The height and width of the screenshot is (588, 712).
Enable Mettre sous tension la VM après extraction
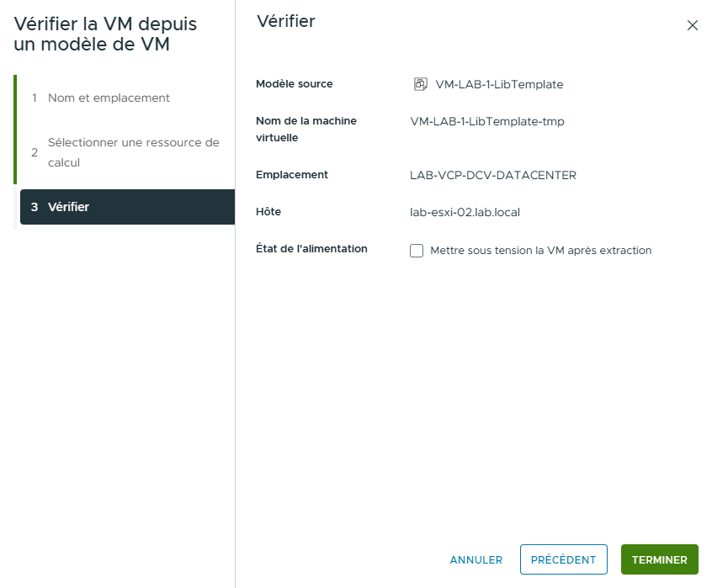[x=417, y=251]
